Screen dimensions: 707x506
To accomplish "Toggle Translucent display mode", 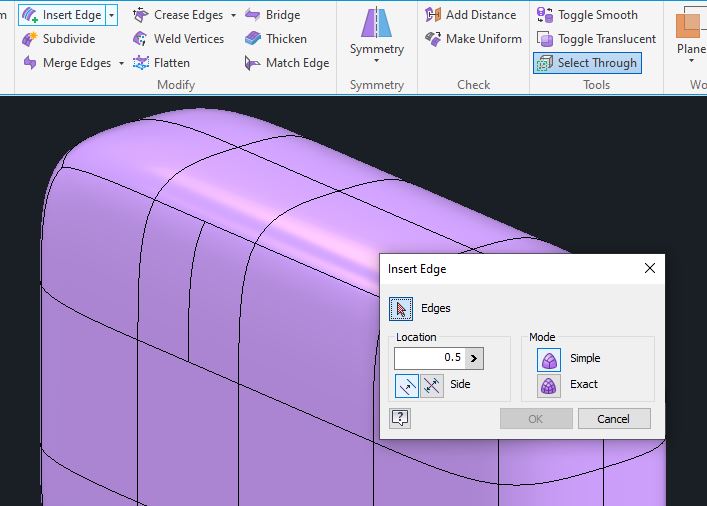I will pyautogui.click(x=596, y=39).
